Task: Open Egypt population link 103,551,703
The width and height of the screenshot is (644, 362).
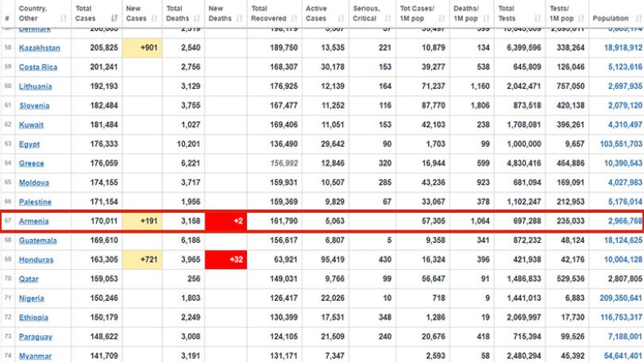Action: coord(621,144)
